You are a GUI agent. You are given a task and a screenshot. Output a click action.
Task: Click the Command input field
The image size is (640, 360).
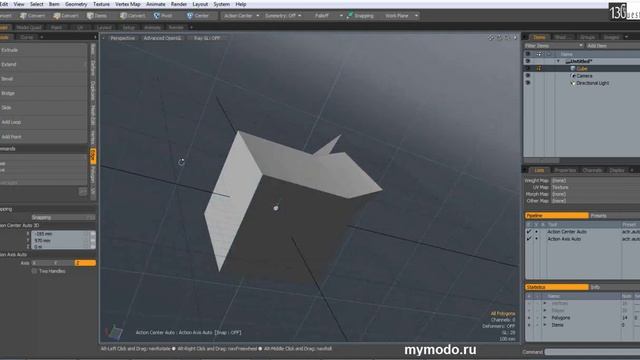tap(592, 352)
